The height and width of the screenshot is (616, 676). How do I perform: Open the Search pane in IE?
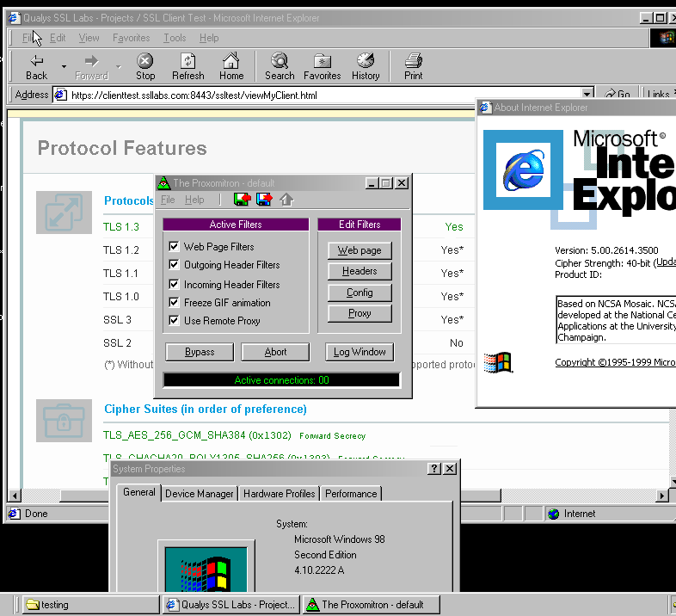coord(280,67)
